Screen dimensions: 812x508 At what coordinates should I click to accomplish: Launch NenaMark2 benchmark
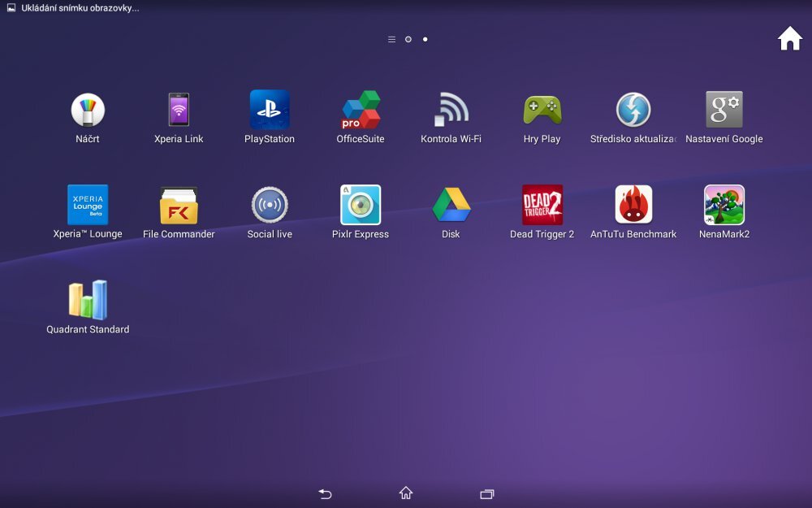coord(724,206)
